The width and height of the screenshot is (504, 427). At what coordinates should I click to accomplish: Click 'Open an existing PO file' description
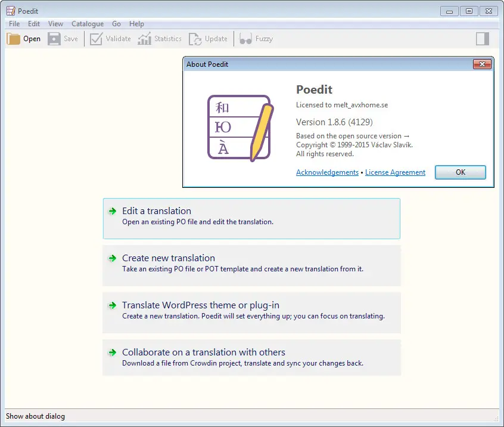(198, 222)
